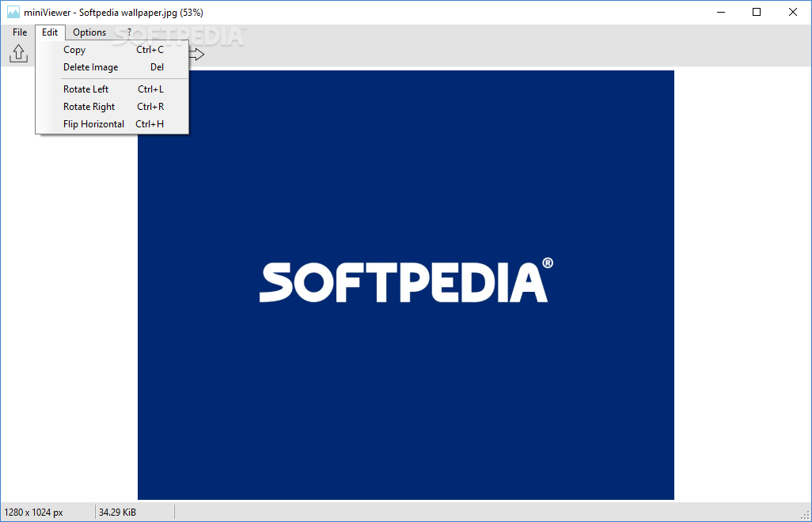Open the ? help menu

pyautogui.click(x=129, y=32)
